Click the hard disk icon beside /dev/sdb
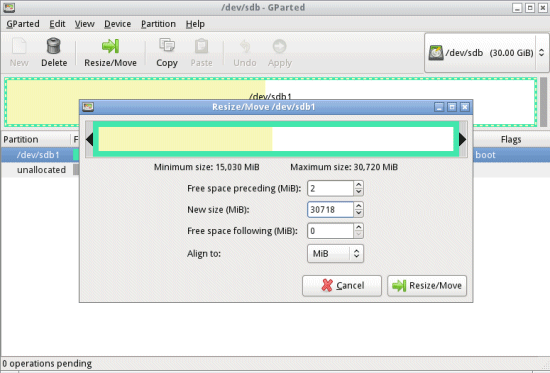Viewport: 550px width, 373px height. [x=436, y=53]
